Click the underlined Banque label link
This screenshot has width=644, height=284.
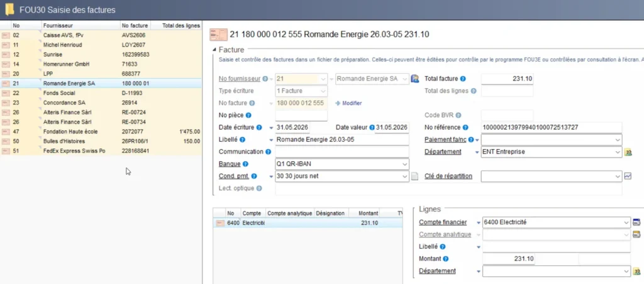coord(230,164)
